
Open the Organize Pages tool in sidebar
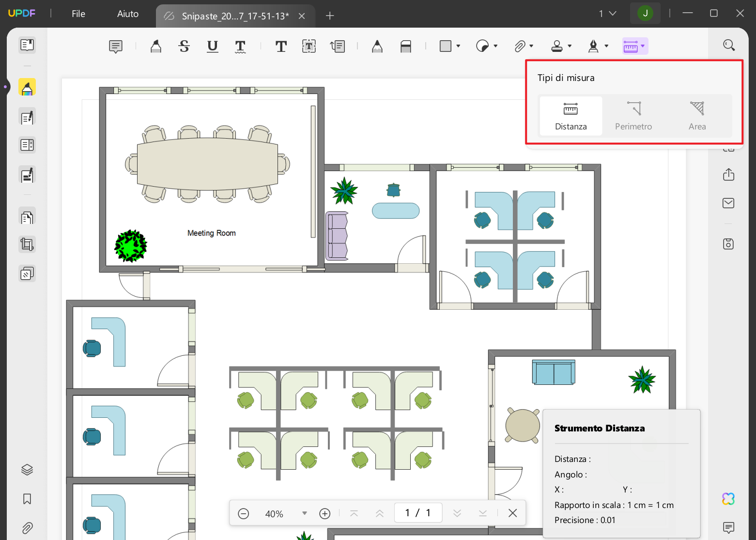click(27, 217)
